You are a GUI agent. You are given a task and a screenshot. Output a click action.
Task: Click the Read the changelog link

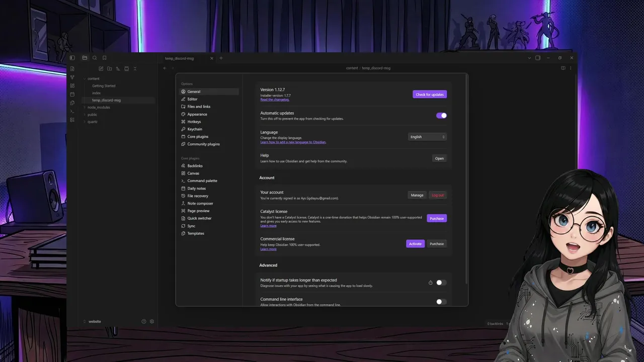pos(275,100)
